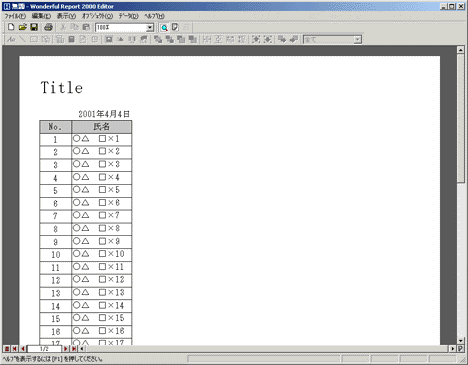Click the vertical scrollbar down arrow
The image size is (468, 365).
[461, 341]
